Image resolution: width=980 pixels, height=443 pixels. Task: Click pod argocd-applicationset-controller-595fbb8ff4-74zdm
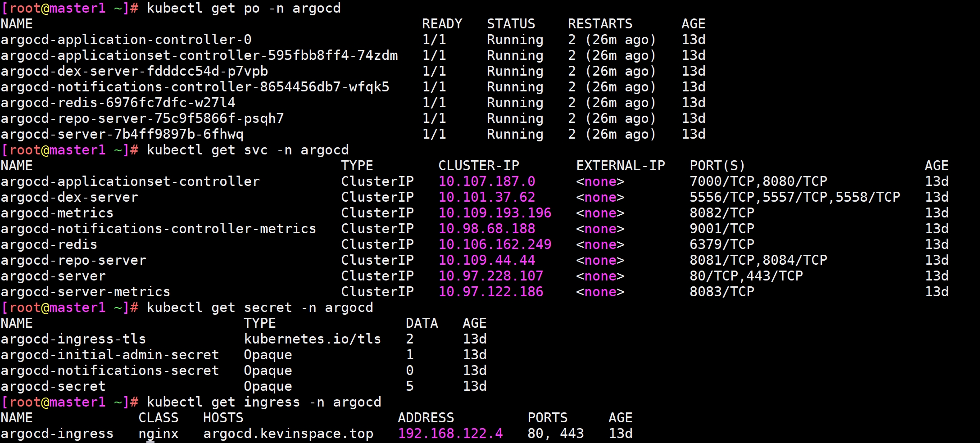[200, 56]
